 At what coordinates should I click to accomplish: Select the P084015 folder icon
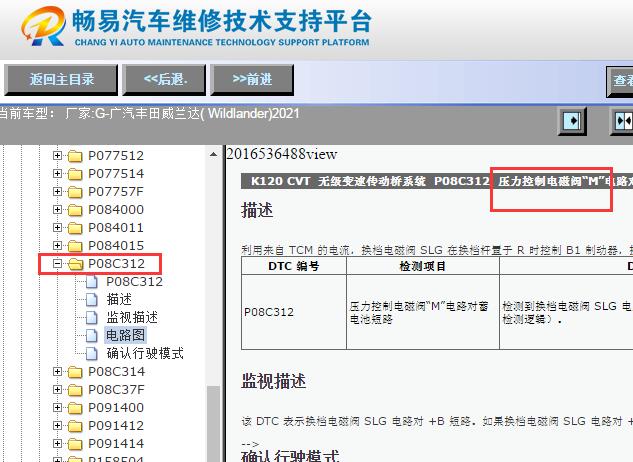[x=75, y=246]
